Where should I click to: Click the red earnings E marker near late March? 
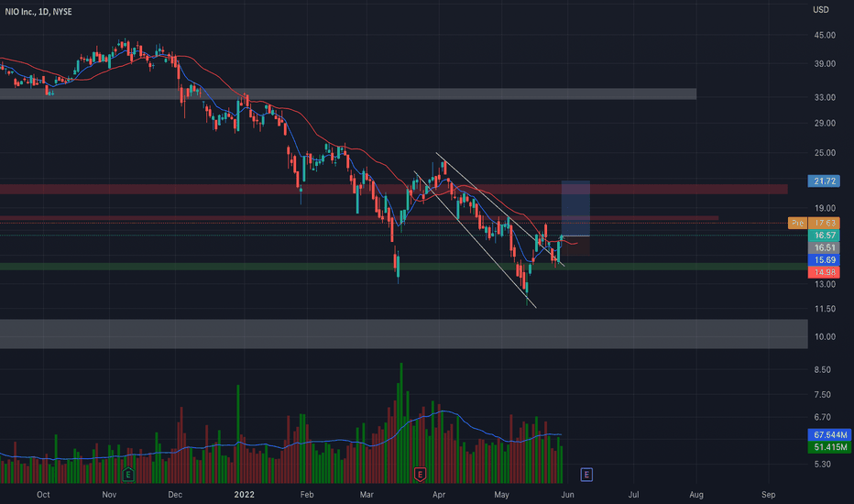(x=420, y=474)
